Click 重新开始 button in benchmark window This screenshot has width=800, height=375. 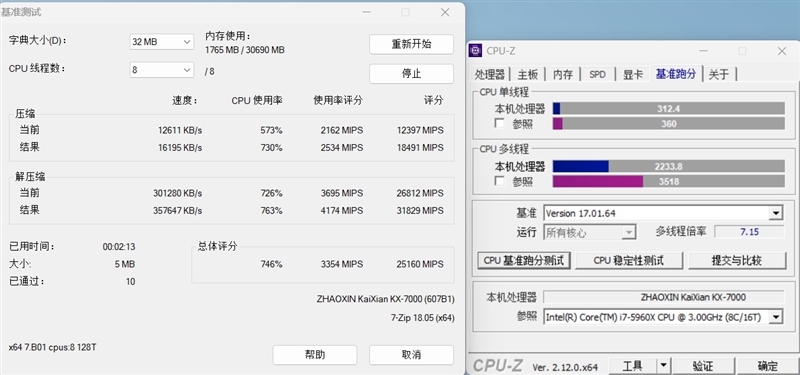tap(411, 44)
